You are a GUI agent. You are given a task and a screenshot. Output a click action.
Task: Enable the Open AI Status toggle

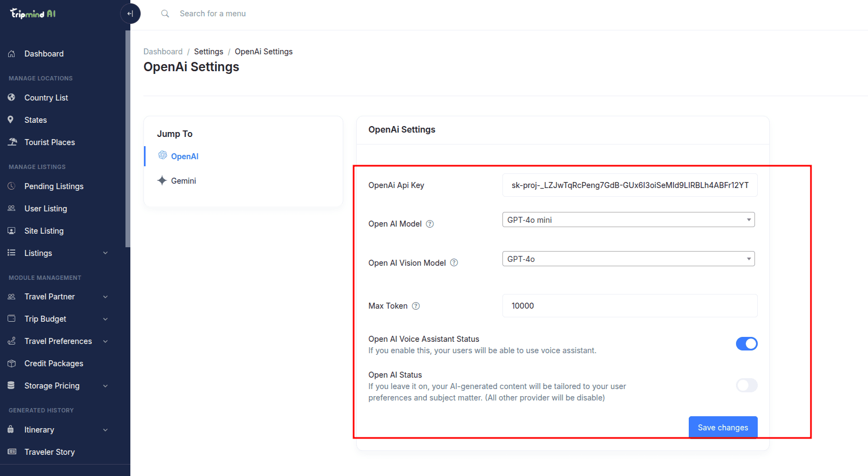click(x=747, y=385)
